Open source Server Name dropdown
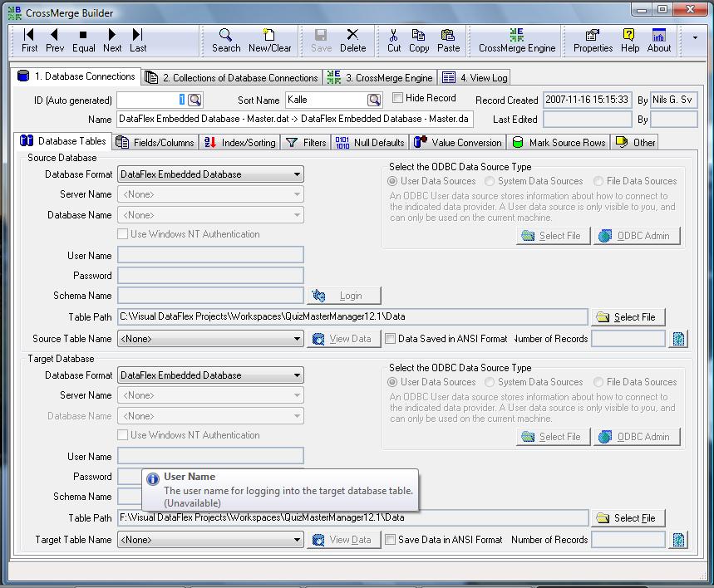The width and height of the screenshot is (714, 588). (210, 194)
